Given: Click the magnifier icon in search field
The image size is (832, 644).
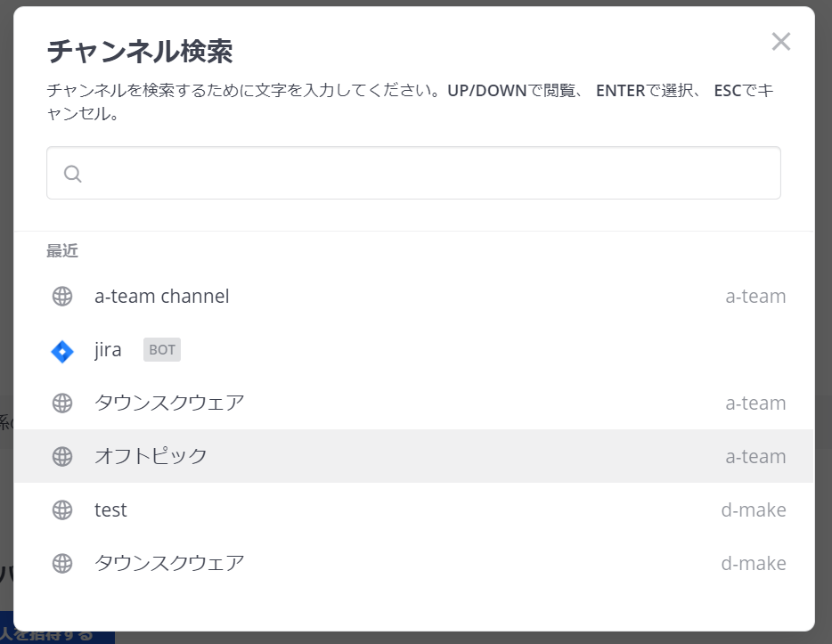Looking at the screenshot, I should [73, 174].
